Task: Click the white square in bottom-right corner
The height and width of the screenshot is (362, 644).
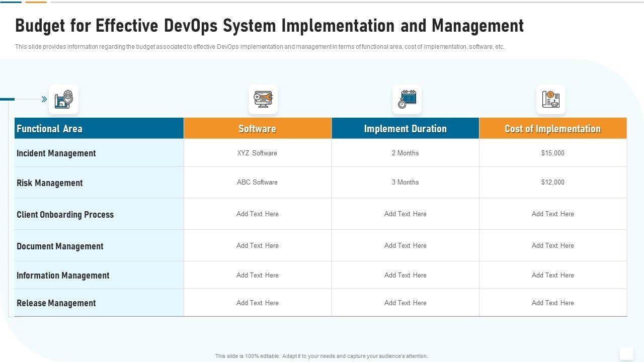Action: (626, 353)
